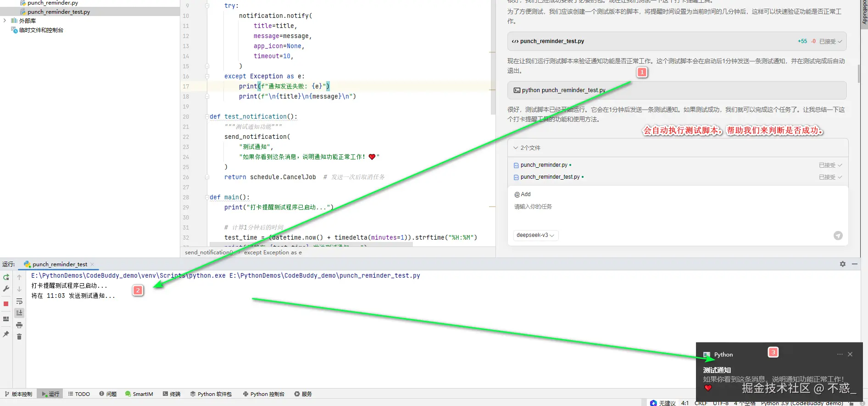Image resolution: width=868 pixels, height=406 pixels.
Task: Open 已接受 dropdown for punch_reminder_test.py in file list
Action: click(x=831, y=177)
